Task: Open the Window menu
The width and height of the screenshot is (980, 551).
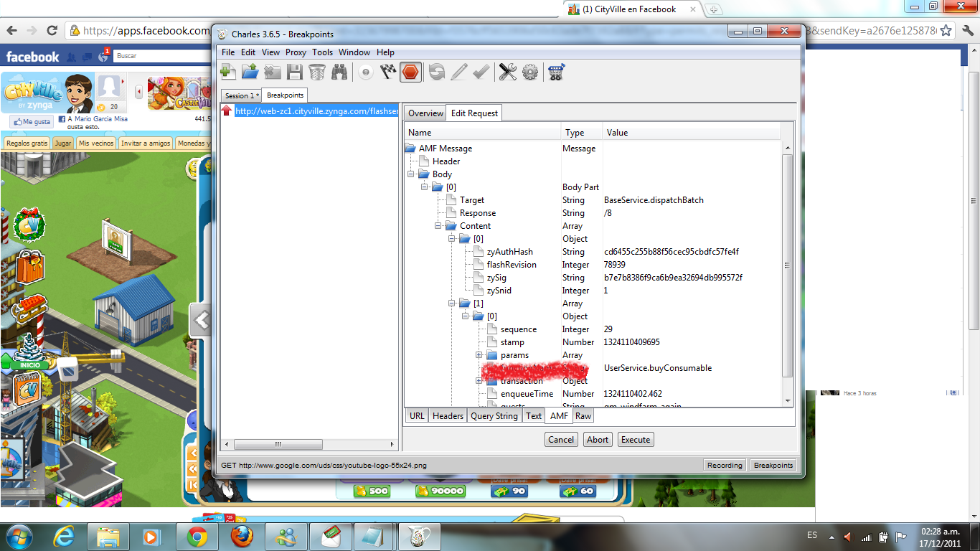Action: (354, 52)
